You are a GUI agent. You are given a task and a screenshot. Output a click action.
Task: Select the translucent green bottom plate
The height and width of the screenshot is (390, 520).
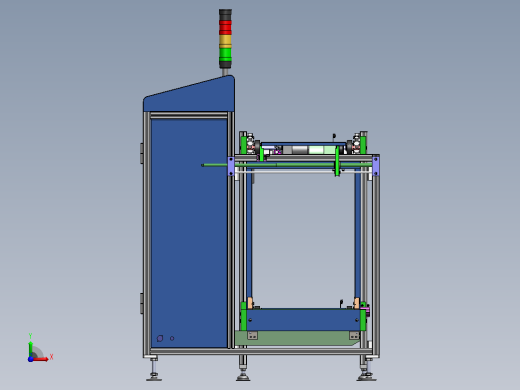(298, 338)
